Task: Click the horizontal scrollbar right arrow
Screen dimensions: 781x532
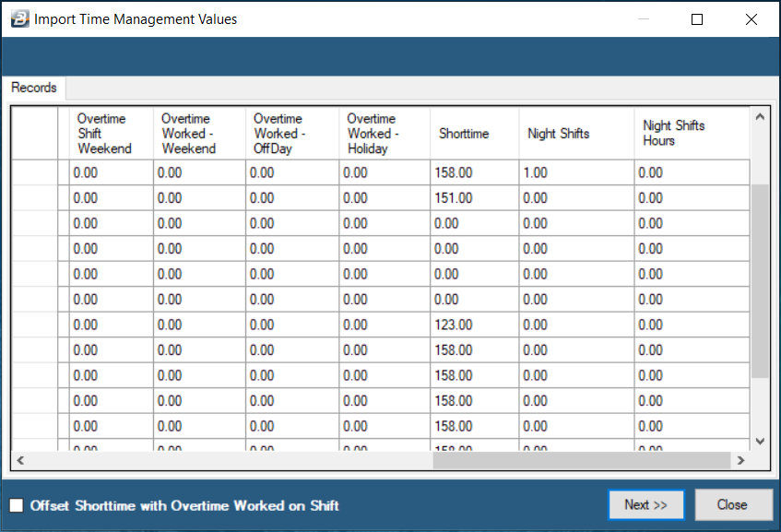Action: 740,461
